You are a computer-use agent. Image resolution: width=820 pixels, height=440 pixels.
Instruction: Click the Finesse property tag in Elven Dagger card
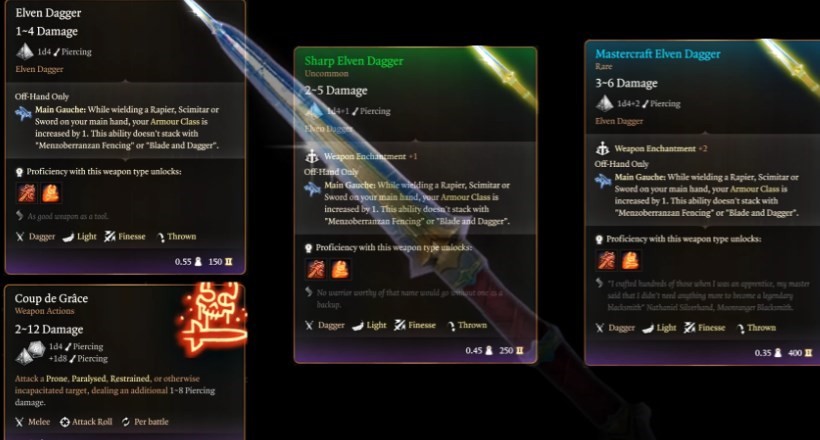coord(125,236)
